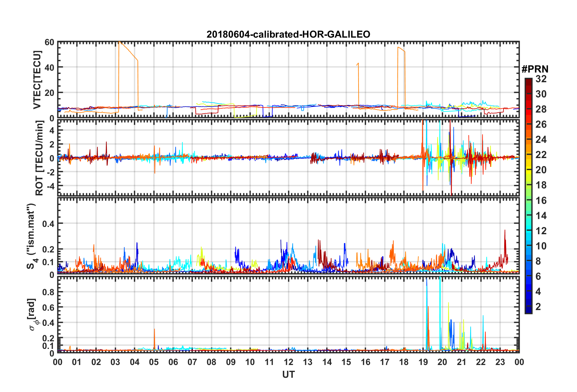577x392 pixels.
Task: Click colorbar tick label 26
Action: (541, 124)
